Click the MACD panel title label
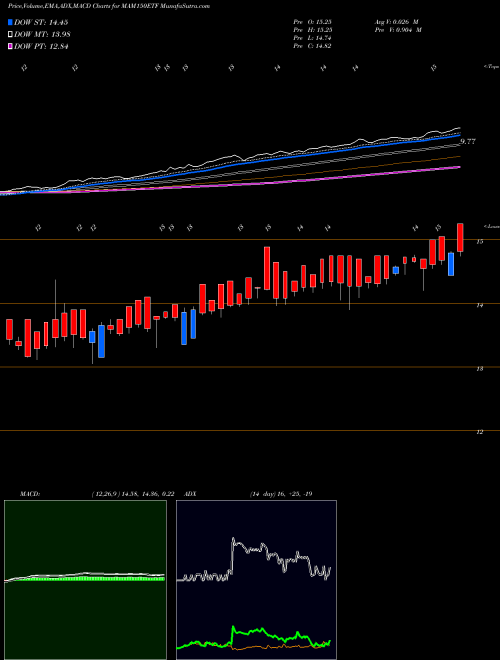This screenshot has height=660, width=500. [30, 494]
